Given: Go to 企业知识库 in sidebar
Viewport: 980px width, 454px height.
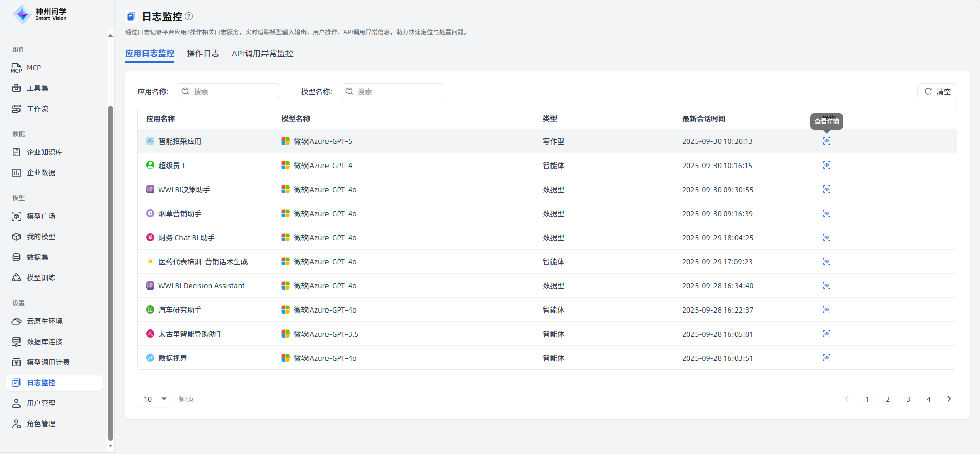Looking at the screenshot, I should (x=45, y=152).
